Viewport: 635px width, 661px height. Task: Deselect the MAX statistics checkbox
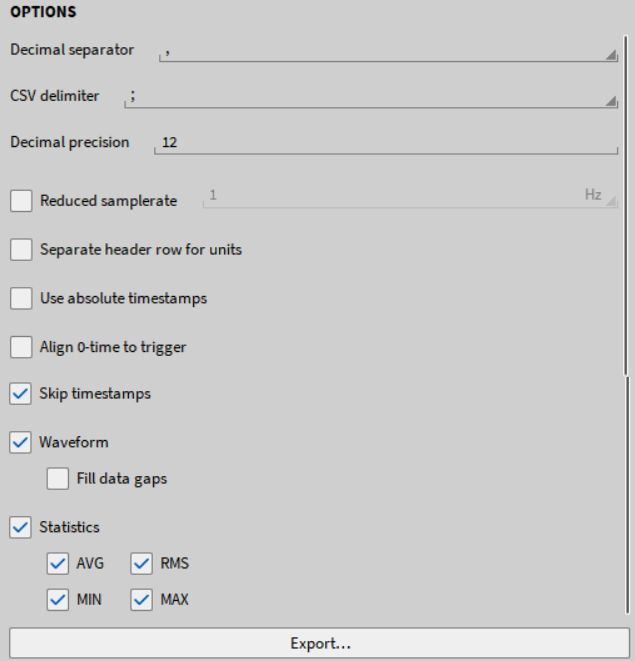tap(142, 601)
